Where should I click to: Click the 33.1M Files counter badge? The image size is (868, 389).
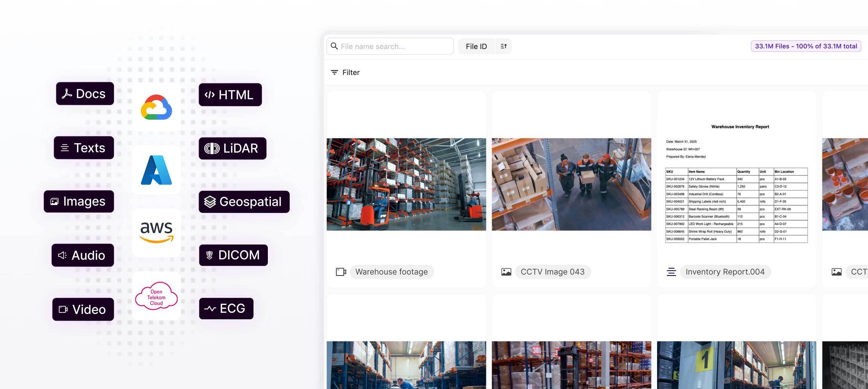click(x=805, y=46)
